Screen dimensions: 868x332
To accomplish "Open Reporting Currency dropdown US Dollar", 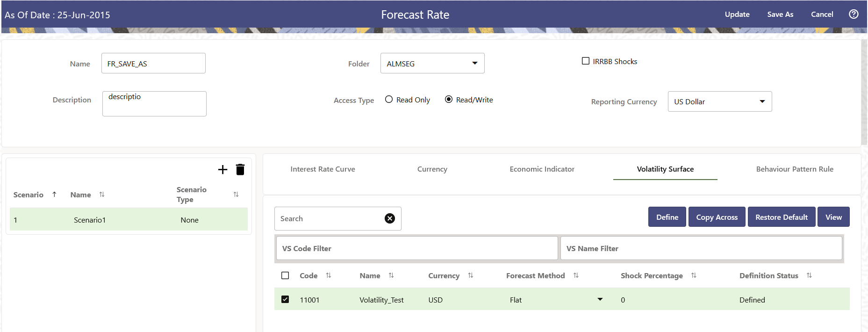I will pyautogui.click(x=720, y=101).
